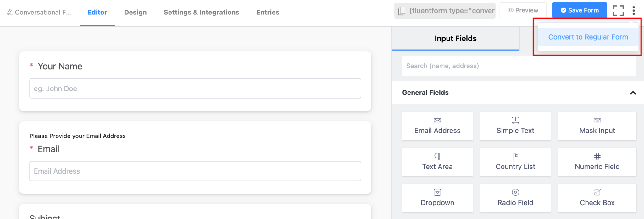Viewport: 644px width, 219px height.
Task: Add a Simple Text field
Action: click(x=515, y=126)
